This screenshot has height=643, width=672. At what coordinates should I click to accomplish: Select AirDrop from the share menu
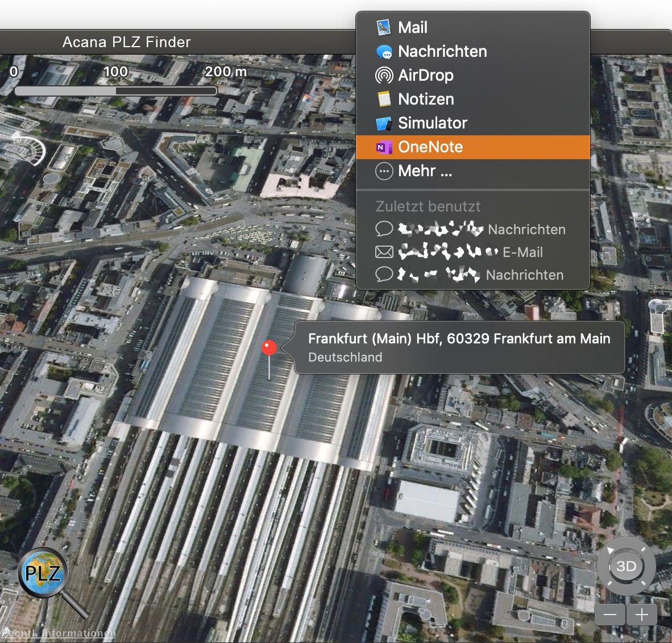(x=472, y=76)
